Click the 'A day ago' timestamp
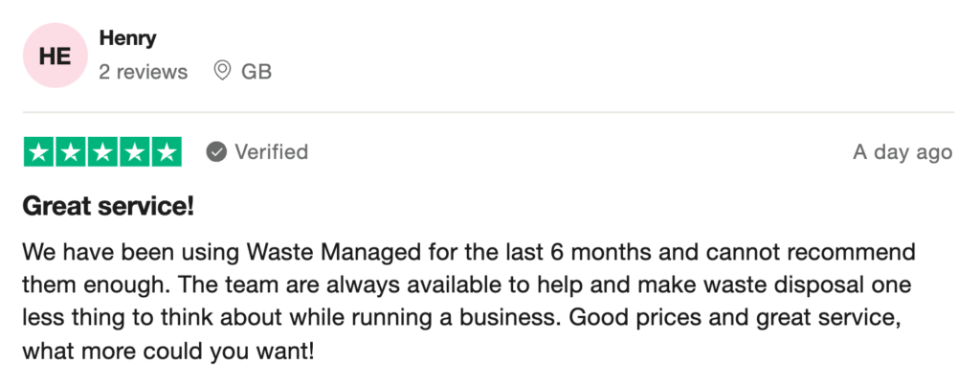 (902, 152)
